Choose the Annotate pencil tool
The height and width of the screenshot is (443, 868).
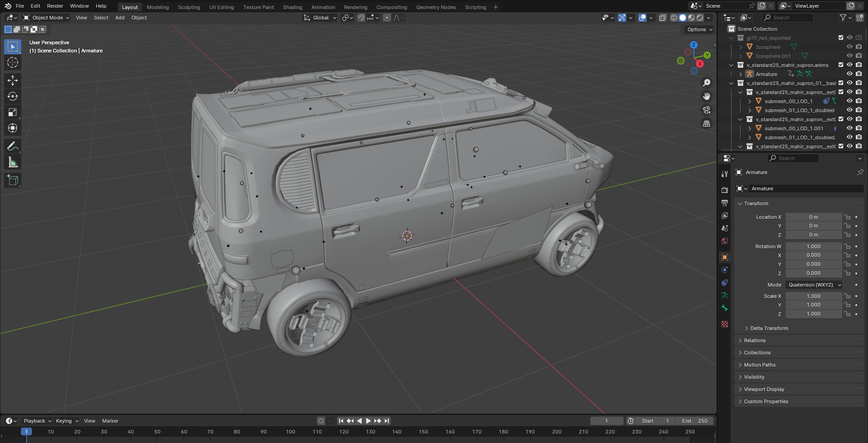point(13,146)
